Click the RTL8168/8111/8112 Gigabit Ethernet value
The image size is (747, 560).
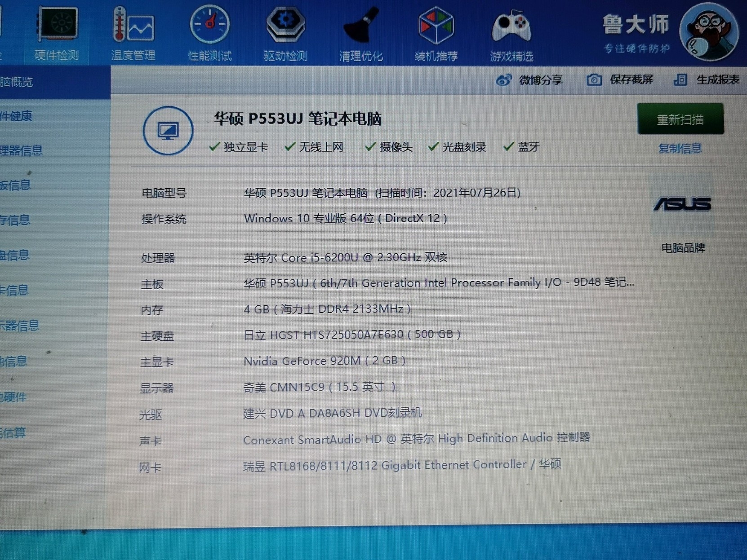tap(402, 465)
